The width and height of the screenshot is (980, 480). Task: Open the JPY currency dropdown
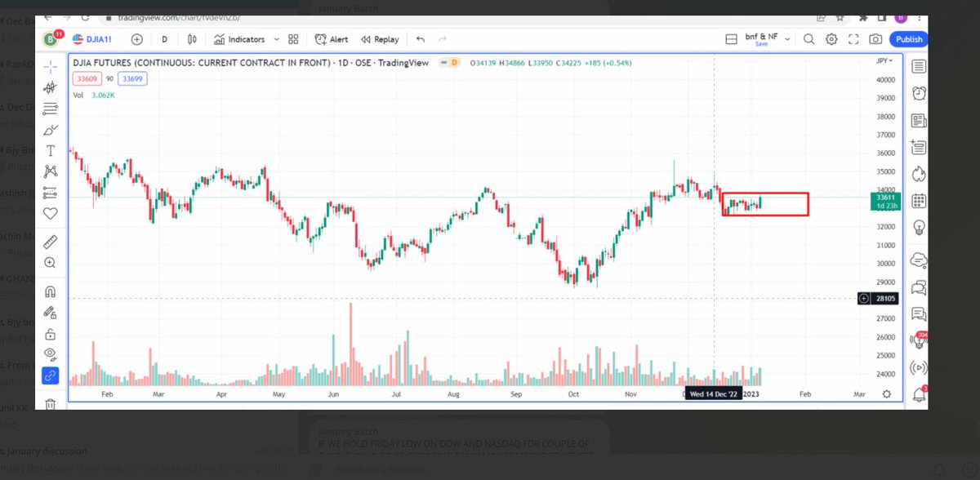[x=884, y=60]
